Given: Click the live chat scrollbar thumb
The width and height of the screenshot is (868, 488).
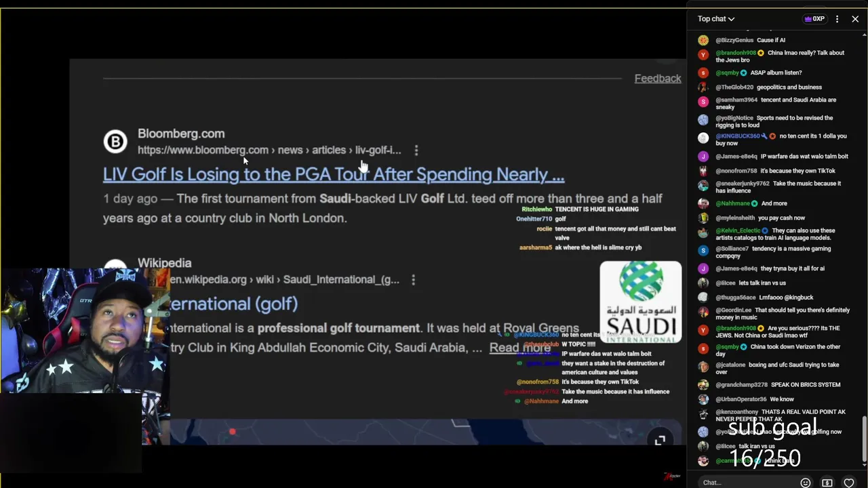Looking at the screenshot, I should click(x=865, y=439).
